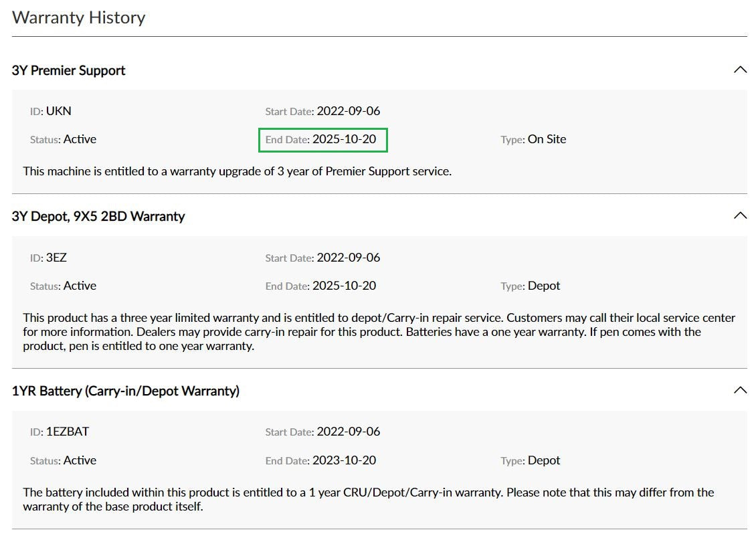Click the battery CRU/Depot/Carry-in description text

tap(368, 499)
